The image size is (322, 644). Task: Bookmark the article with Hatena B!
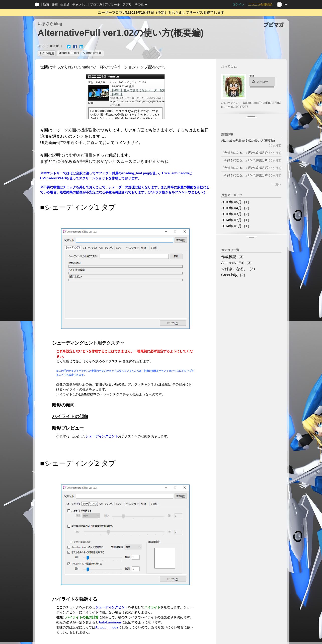pos(81,47)
